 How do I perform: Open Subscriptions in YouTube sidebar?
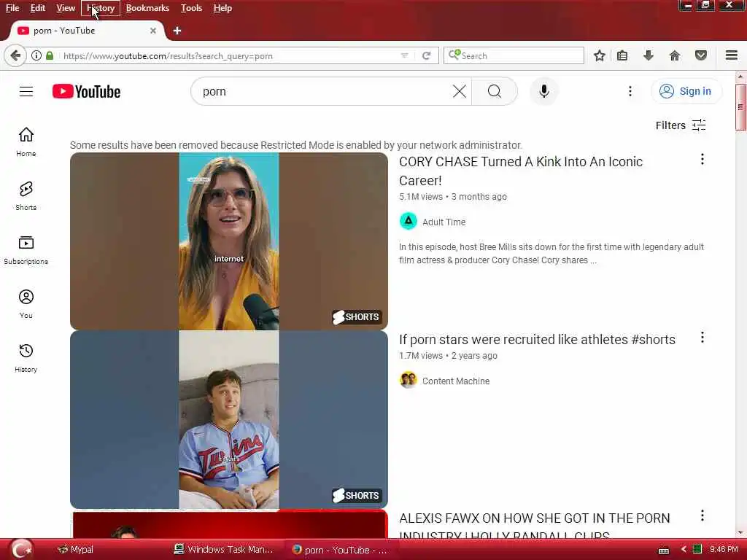point(26,249)
